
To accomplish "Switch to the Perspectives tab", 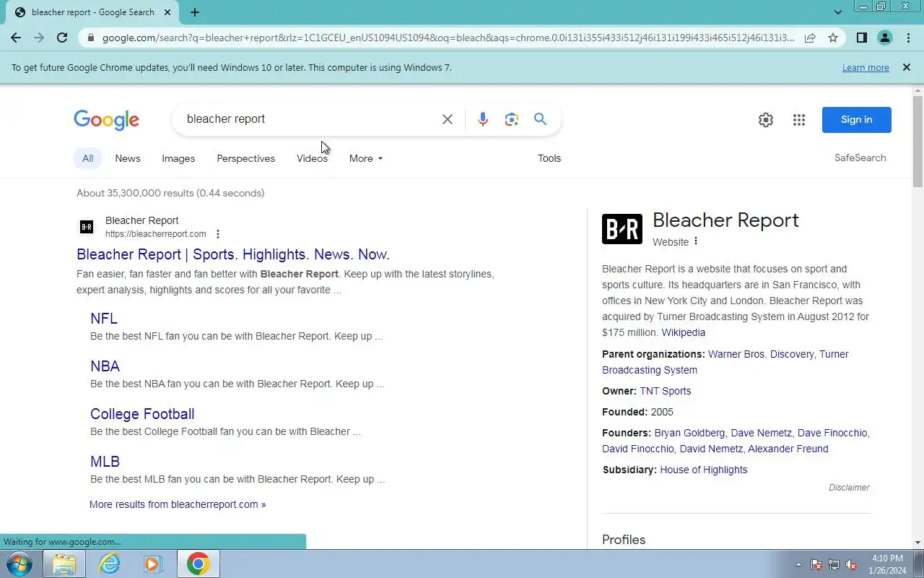I will [x=246, y=158].
